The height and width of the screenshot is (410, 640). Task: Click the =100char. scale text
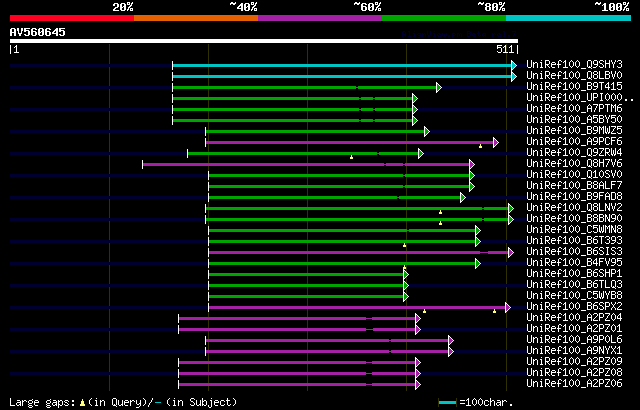[x=486, y=403]
